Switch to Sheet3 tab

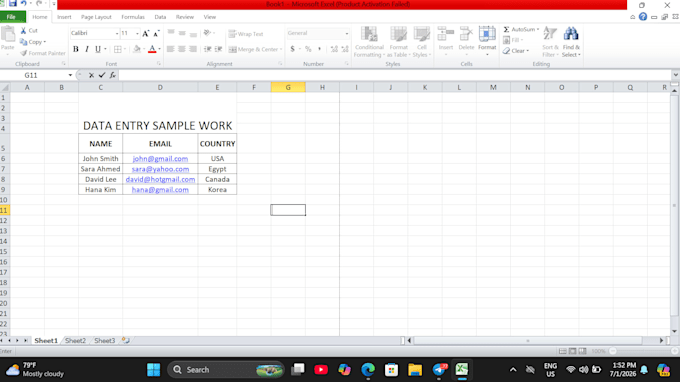pyautogui.click(x=105, y=341)
